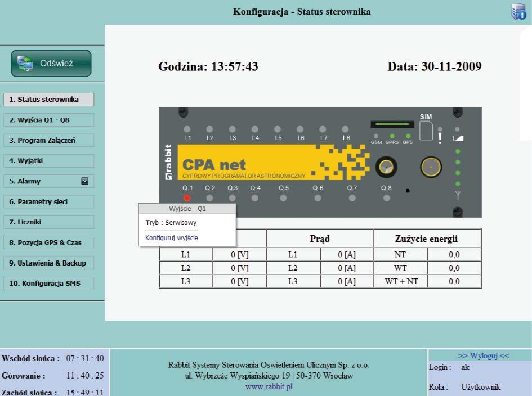Click the L1 voltage value 0 [V]
This screenshot has height=396, width=532.
[239, 255]
